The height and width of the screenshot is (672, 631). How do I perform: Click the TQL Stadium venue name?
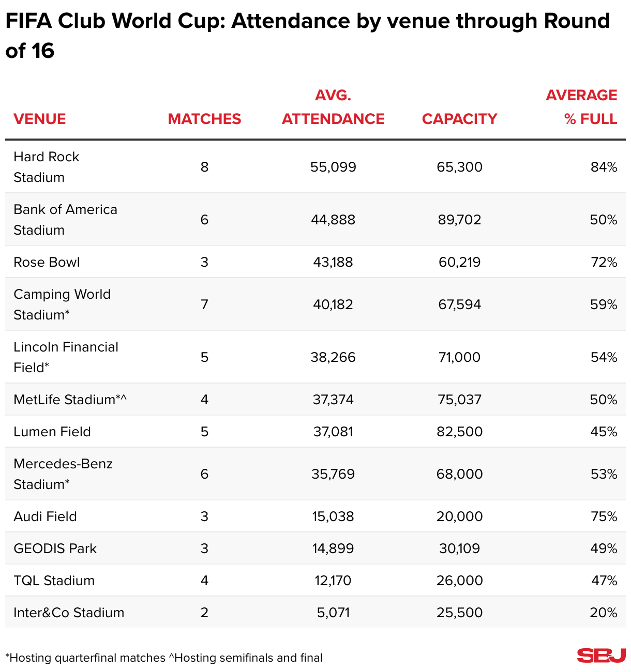coord(54,581)
